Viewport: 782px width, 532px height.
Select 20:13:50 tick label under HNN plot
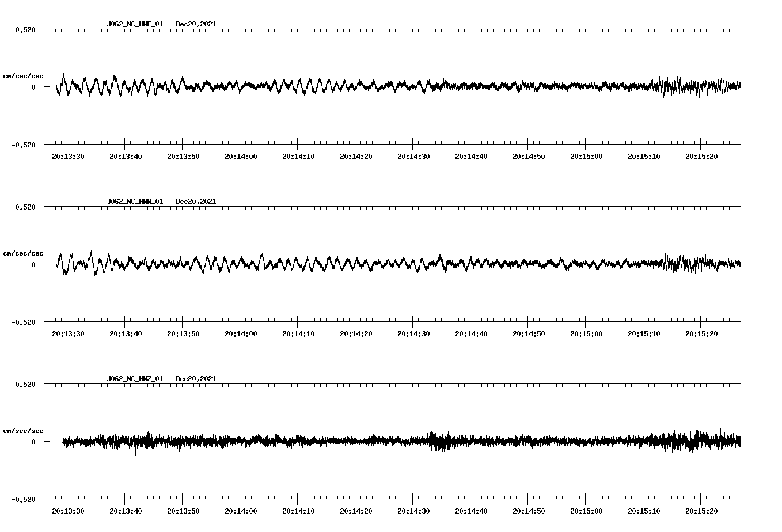tap(183, 333)
